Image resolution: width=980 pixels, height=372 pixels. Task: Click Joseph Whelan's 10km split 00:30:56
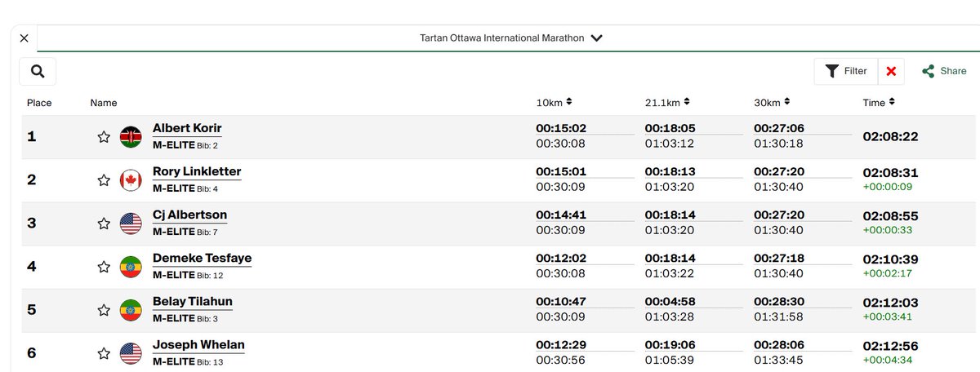(x=560, y=360)
